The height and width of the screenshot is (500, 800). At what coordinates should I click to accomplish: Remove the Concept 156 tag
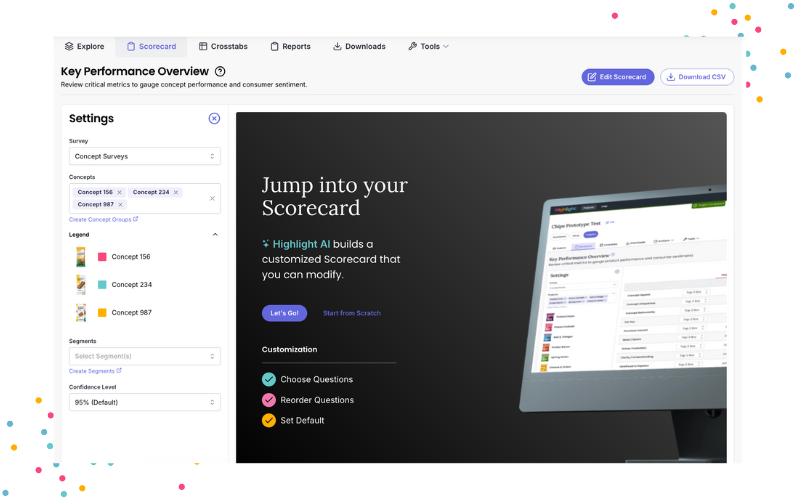pyautogui.click(x=119, y=192)
